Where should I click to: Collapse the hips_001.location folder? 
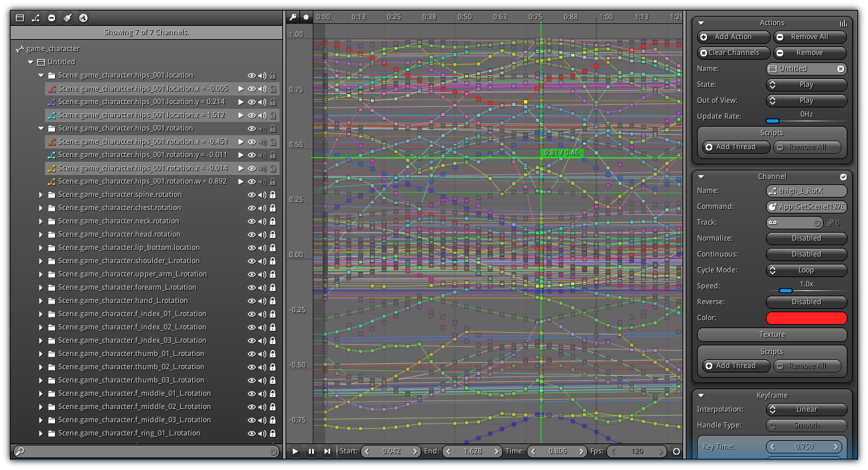click(41, 76)
